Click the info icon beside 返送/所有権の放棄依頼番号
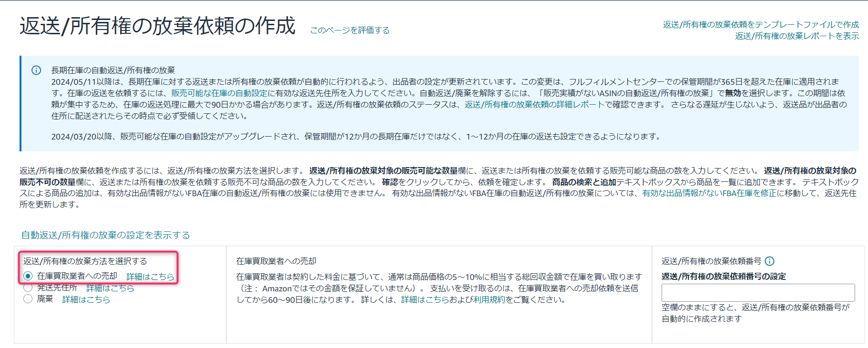868x348 pixels. [x=769, y=261]
